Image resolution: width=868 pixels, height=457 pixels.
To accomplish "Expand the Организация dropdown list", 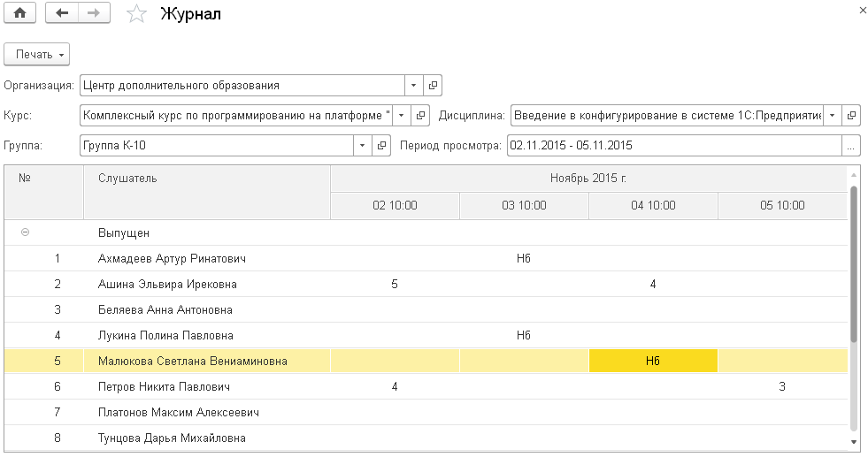I will point(414,86).
